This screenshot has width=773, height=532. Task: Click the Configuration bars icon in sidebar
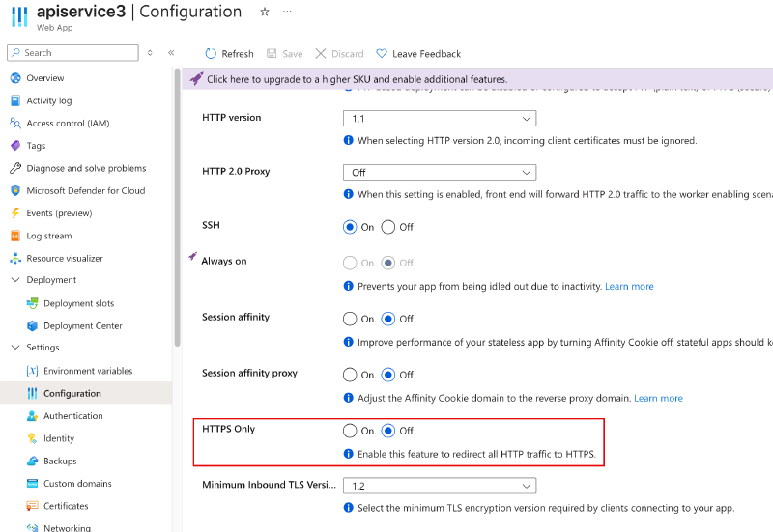[33, 393]
